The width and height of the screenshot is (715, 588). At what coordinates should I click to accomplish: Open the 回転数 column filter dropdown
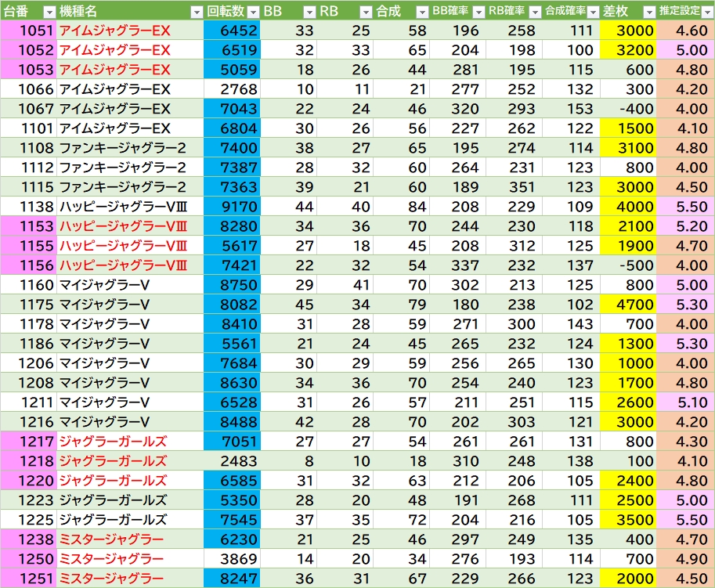[253, 12]
